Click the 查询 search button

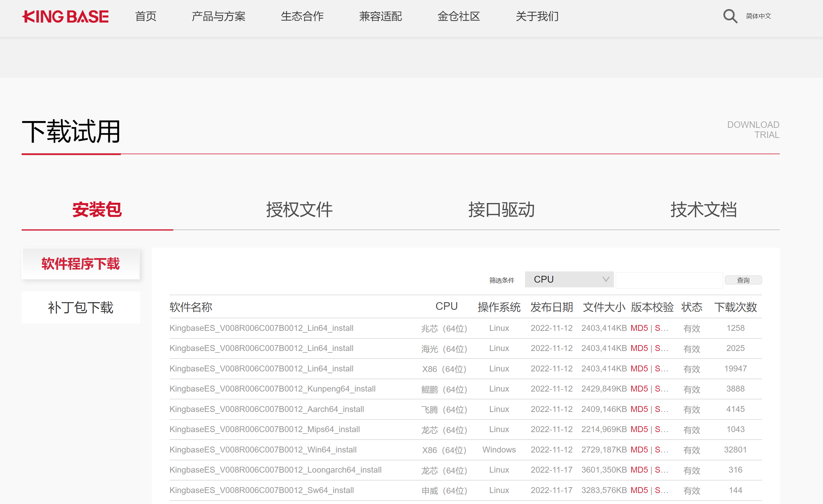tap(743, 280)
